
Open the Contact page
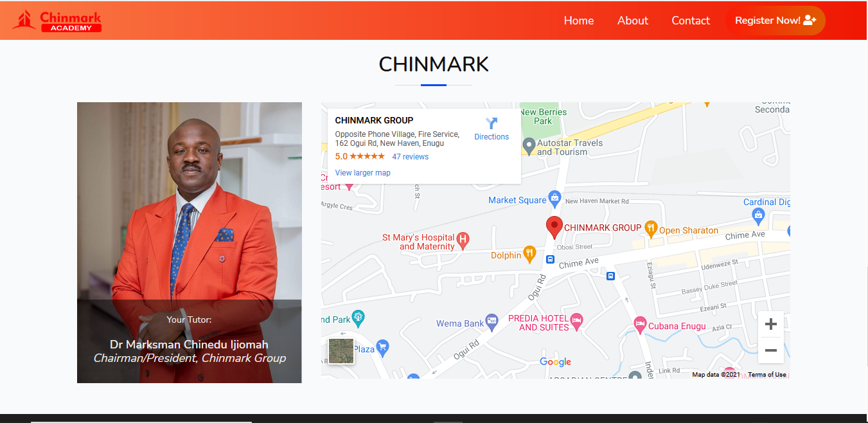691,21
